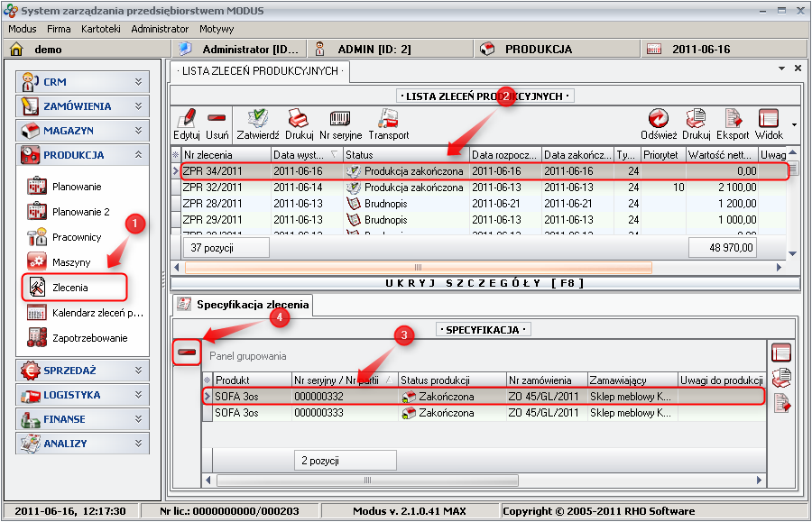Viewport: 812px width, 522px height.
Task: Open the Widok dropdown arrow
Action: tap(794, 124)
